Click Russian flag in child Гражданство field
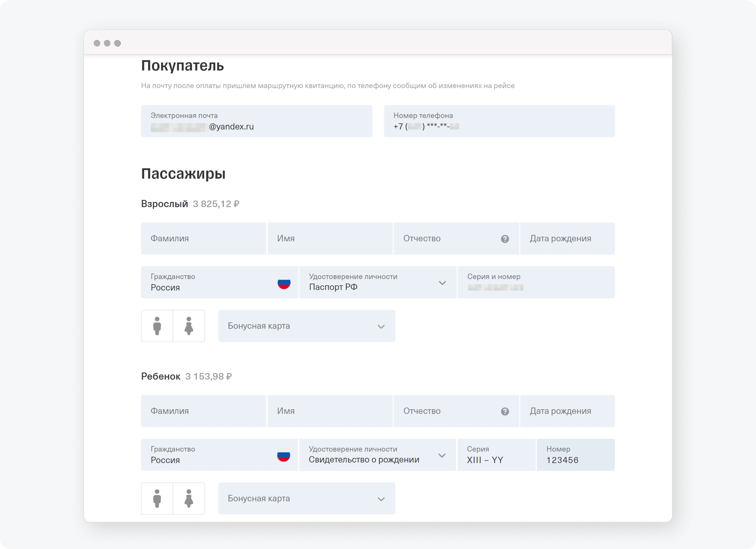This screenshot has height=549, width=756. pos(283,455)
